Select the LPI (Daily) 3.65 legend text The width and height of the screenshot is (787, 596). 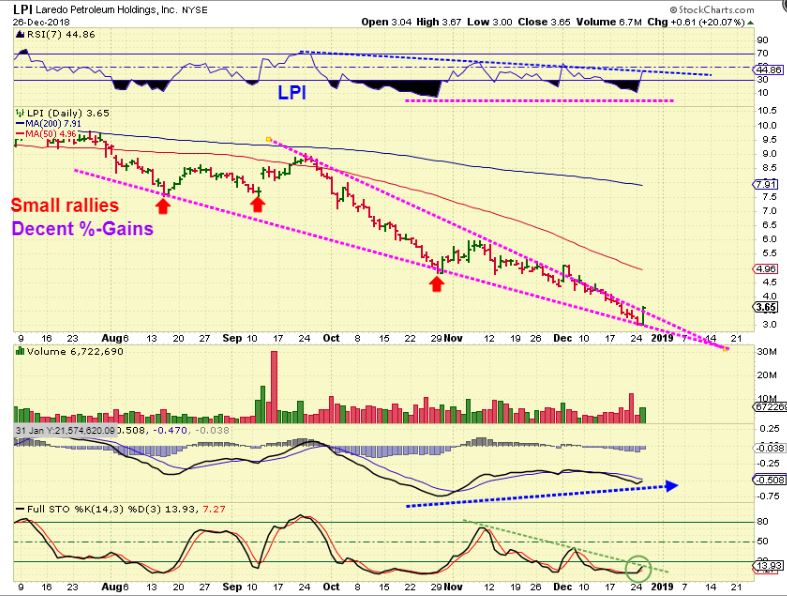tap(68, 113)
